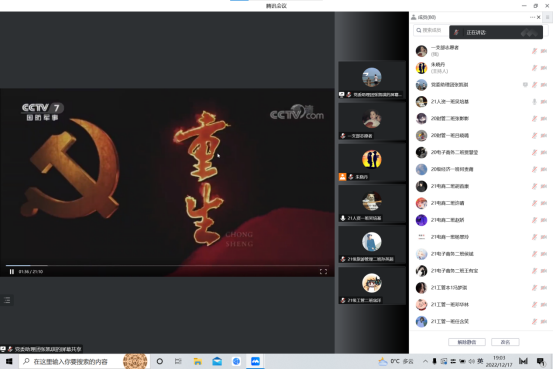Open File Explorer from the taskbar

click(198, 361)
